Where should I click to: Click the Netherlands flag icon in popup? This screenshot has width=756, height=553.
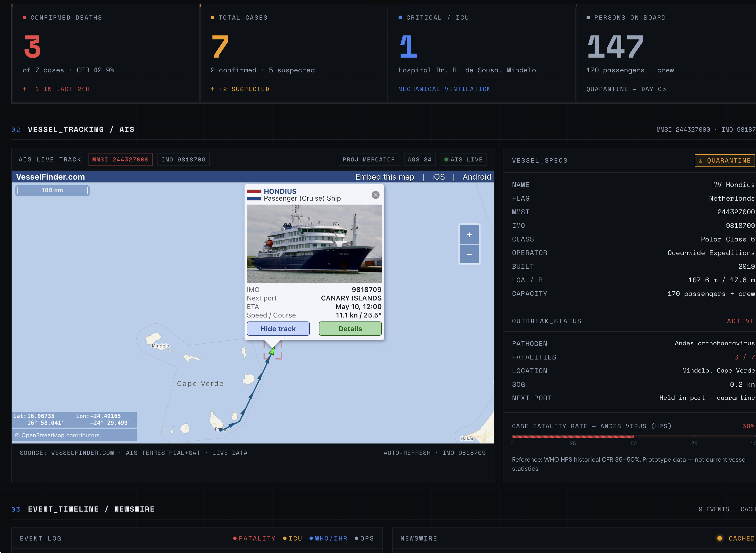[x=254, y=195]
